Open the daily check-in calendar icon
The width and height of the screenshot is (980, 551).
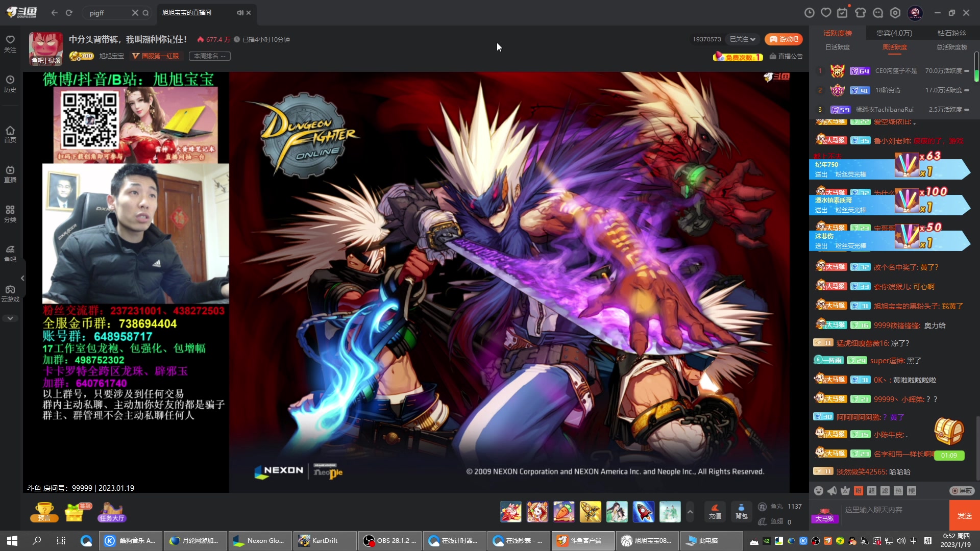coord(843,13)
